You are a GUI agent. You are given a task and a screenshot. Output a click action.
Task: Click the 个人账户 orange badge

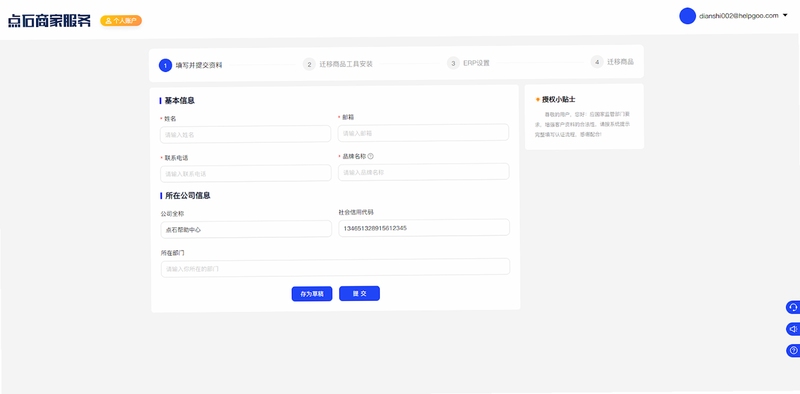pos(121,21)
